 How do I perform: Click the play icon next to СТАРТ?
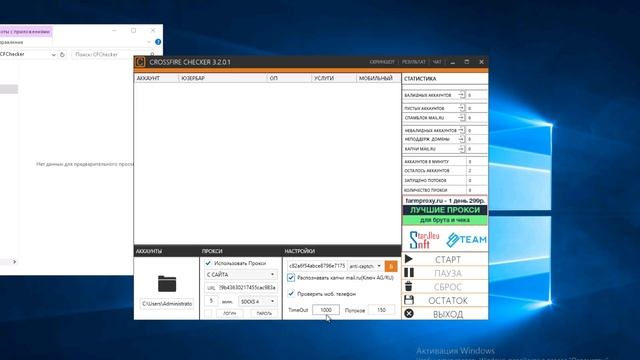click(x=409, y=259)
